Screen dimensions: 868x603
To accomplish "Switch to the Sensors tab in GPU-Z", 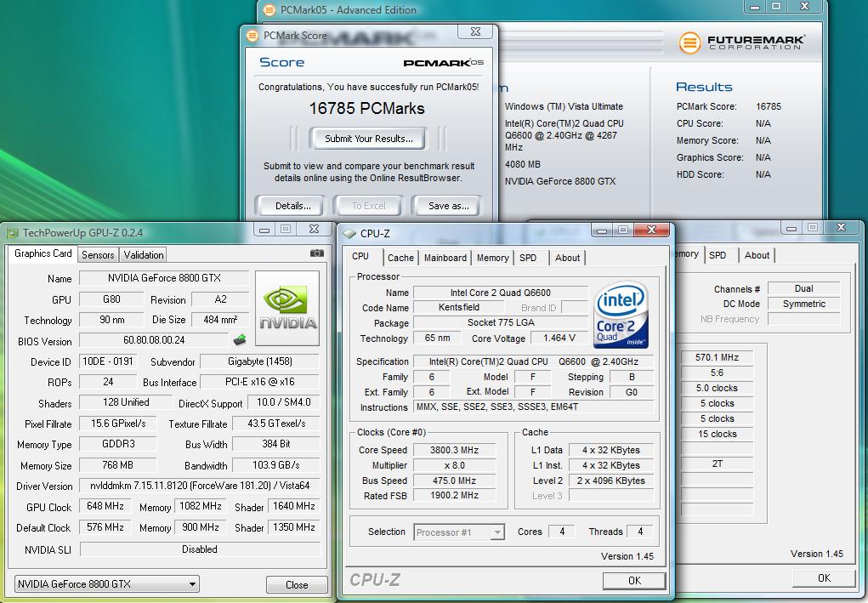I will click(98, 254).
